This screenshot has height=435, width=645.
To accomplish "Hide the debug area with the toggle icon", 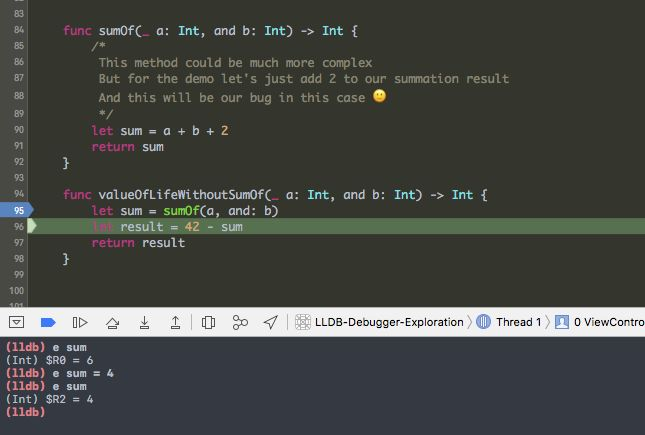I will point(16,322).
